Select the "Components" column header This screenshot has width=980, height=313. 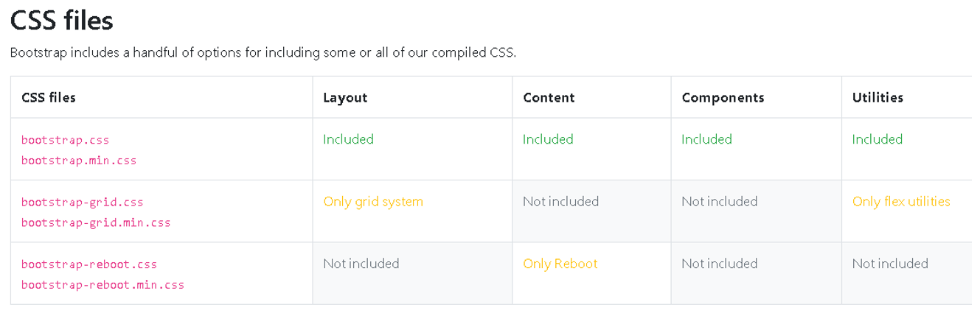(723, 97)
